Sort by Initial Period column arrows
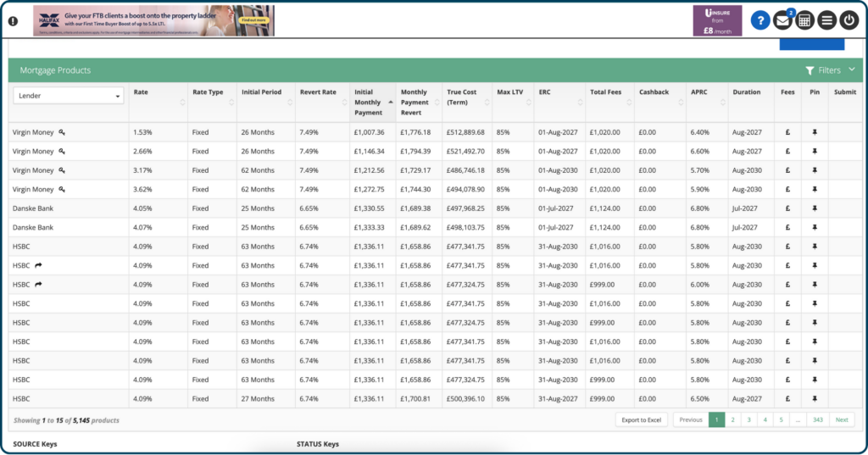The height and width of the screenshot is (455, 868). [x=290, y=103]
